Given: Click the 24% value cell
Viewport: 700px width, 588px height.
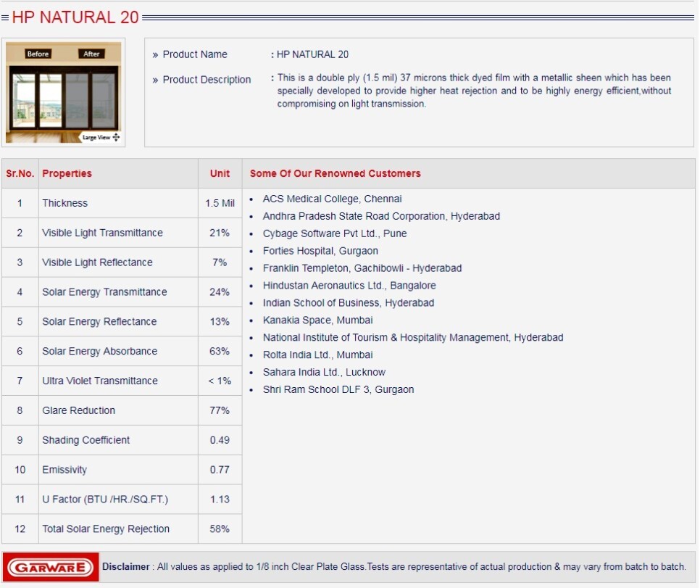Looking at the screenshot, I should tap(220, 291).
